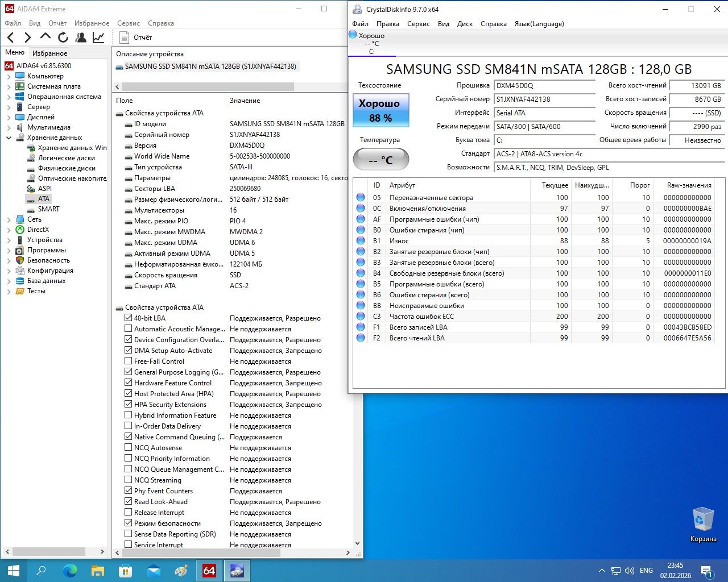The width and height of the screenshot is (728, 582).
Task: Click the AIDA64 up arrow toolbar icon
Action: [45, 38]
